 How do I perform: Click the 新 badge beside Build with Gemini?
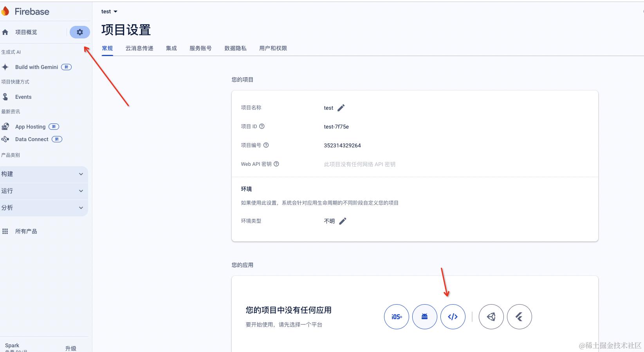tap(66, 67)
